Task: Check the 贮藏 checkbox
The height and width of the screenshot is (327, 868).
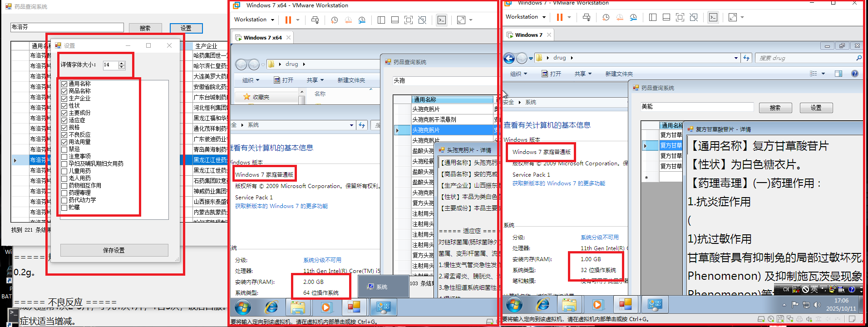Action: click(64, 208)
